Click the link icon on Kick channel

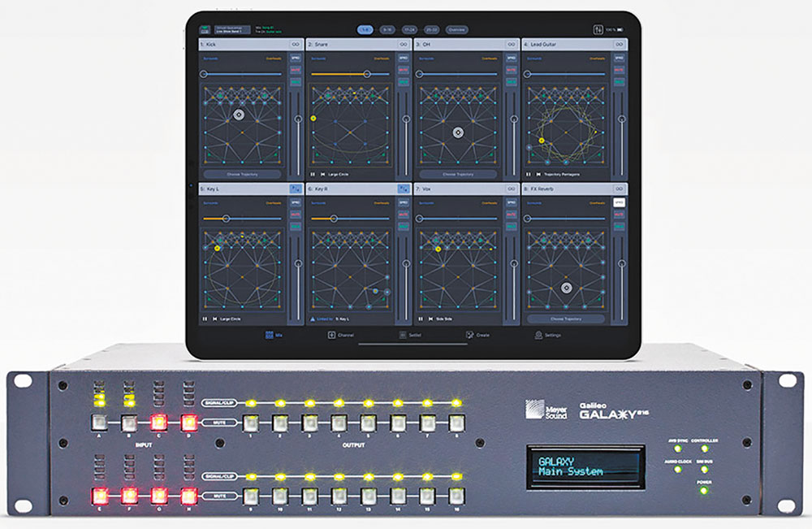[296, 44]
